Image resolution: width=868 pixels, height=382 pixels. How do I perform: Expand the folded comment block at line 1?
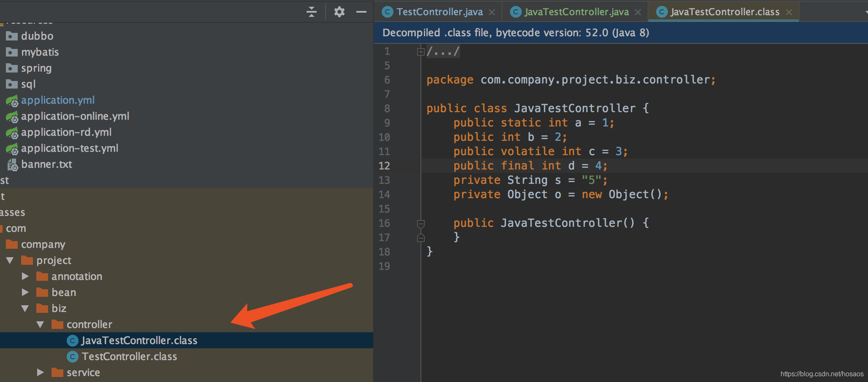420,52
